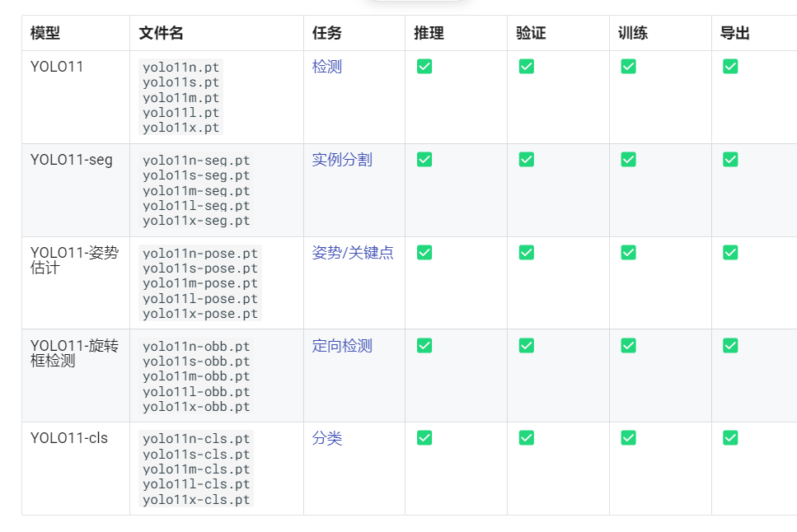Open the 实例分割 task link

(342, 160)
